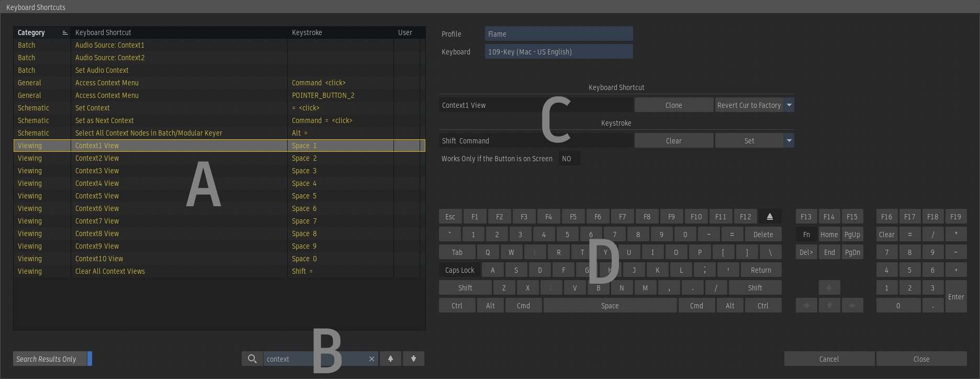The height and width of the screenshot is (379, 980).
Task: Click the Clone button
Action: tap(673, 105)
